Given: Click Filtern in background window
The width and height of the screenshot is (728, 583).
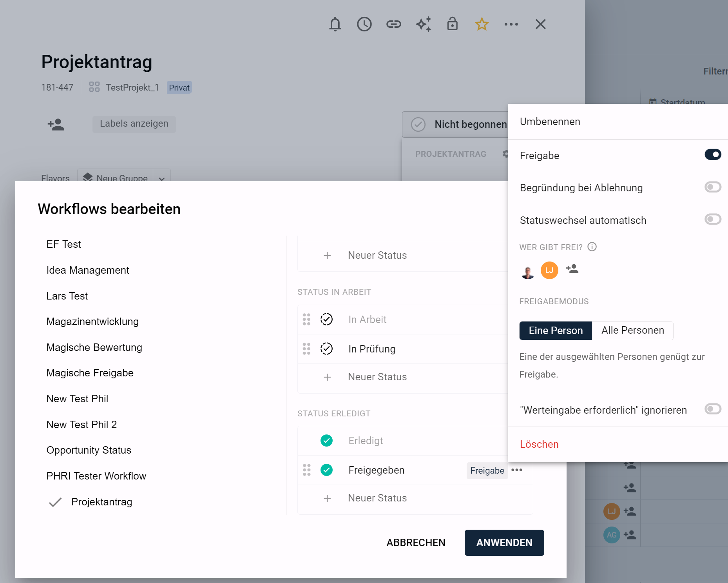Looking at the screenshot, I should click(715, 71).
